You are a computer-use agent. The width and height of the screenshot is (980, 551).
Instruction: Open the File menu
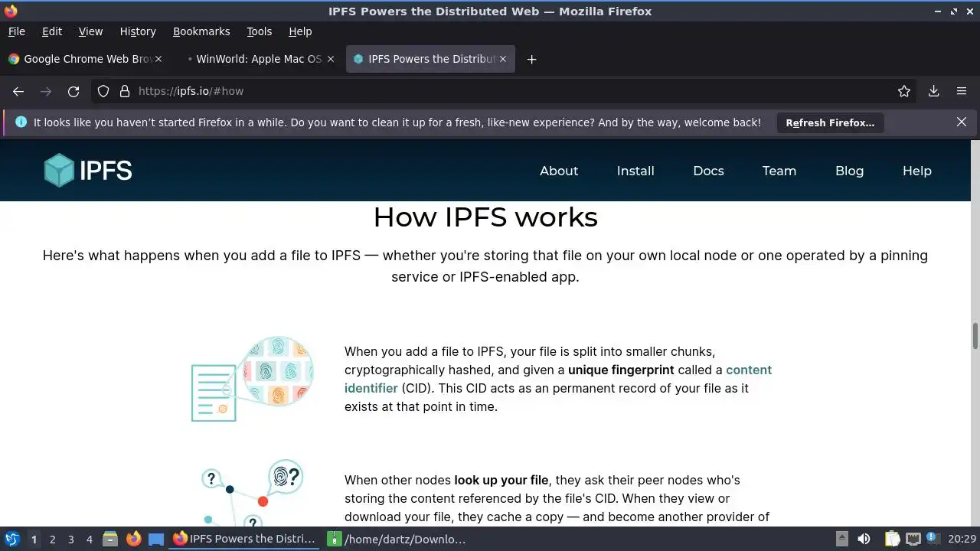click(16, 31)
